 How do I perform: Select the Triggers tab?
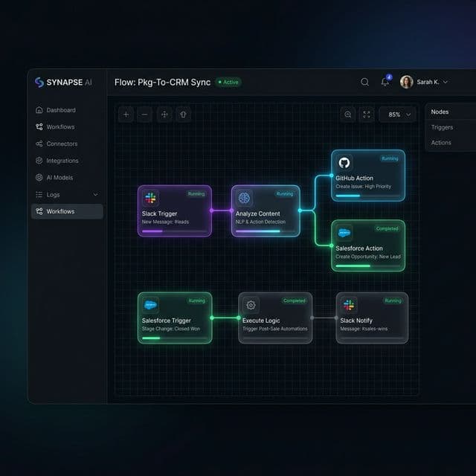pyautogui.click(x=442, y=127)
